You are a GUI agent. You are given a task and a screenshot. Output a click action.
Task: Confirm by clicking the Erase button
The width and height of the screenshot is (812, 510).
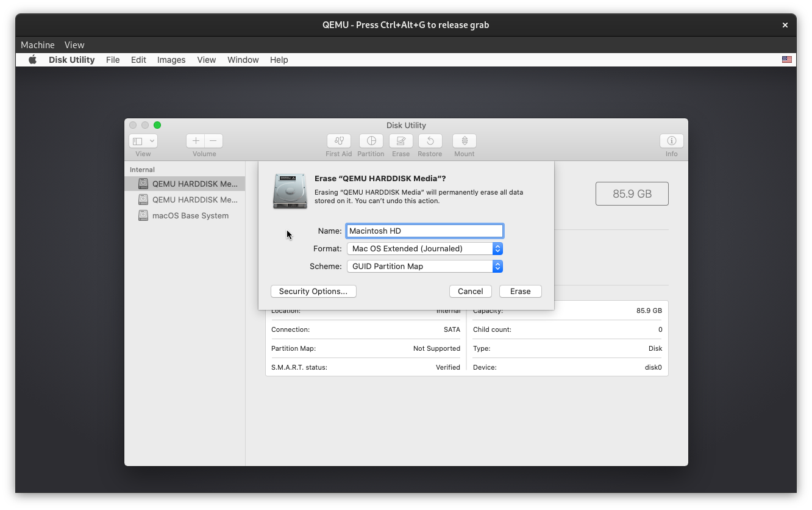[x=520, y=291]
